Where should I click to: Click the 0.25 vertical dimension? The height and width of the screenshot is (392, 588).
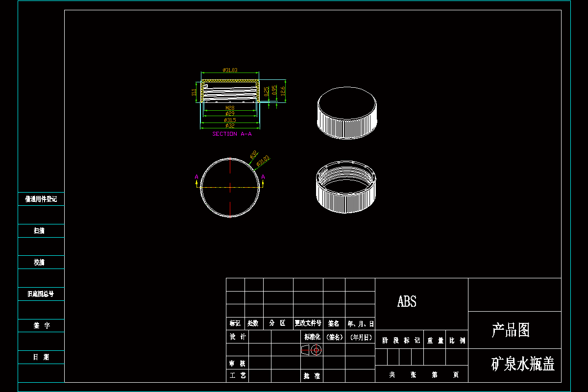(x=267, y=91)
